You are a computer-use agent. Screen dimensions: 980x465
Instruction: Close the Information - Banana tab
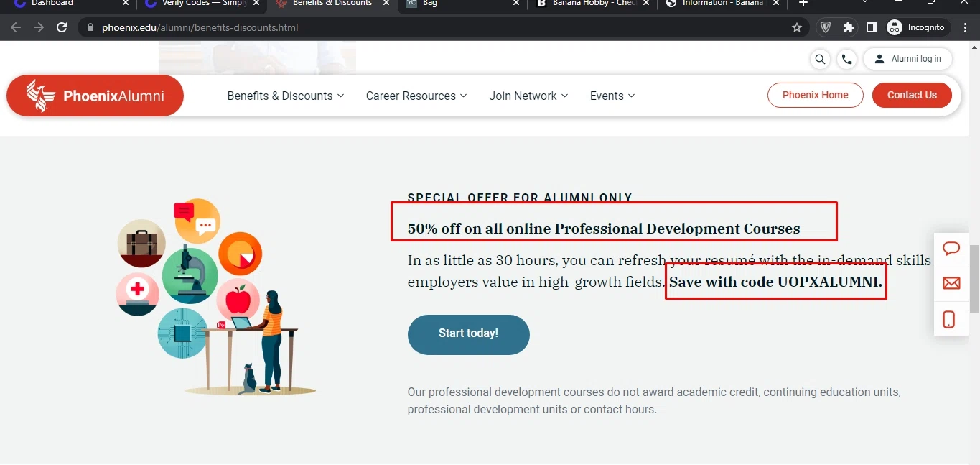[776, 4]
